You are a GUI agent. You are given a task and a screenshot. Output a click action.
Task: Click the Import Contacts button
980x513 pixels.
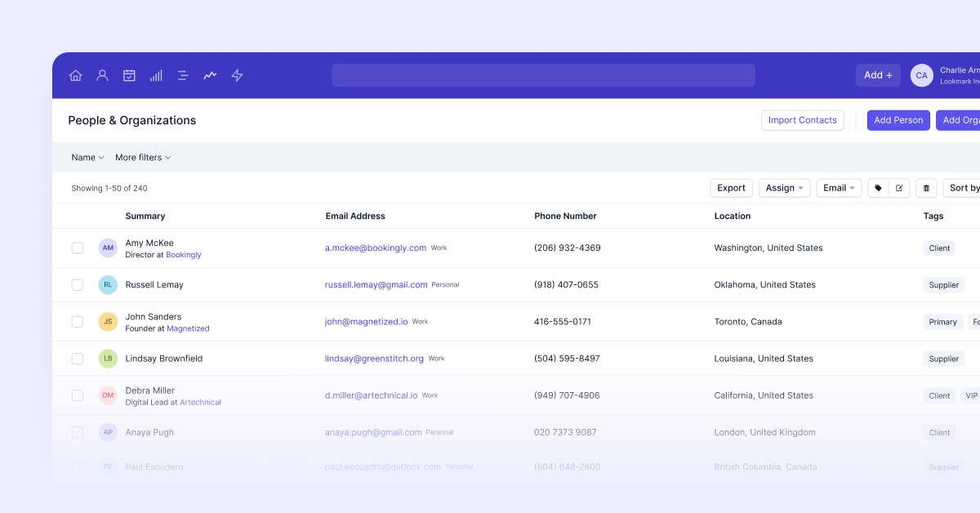(802, 120)
